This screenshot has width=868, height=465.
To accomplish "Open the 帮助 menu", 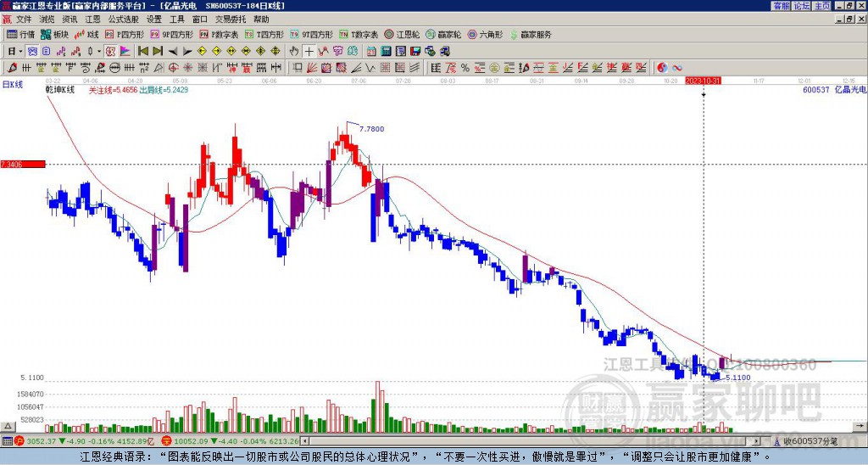I will [x=261, y=20].
